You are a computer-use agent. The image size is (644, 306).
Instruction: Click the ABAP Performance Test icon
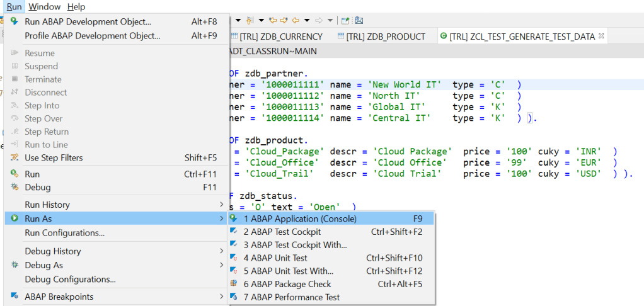click(234, 297)
